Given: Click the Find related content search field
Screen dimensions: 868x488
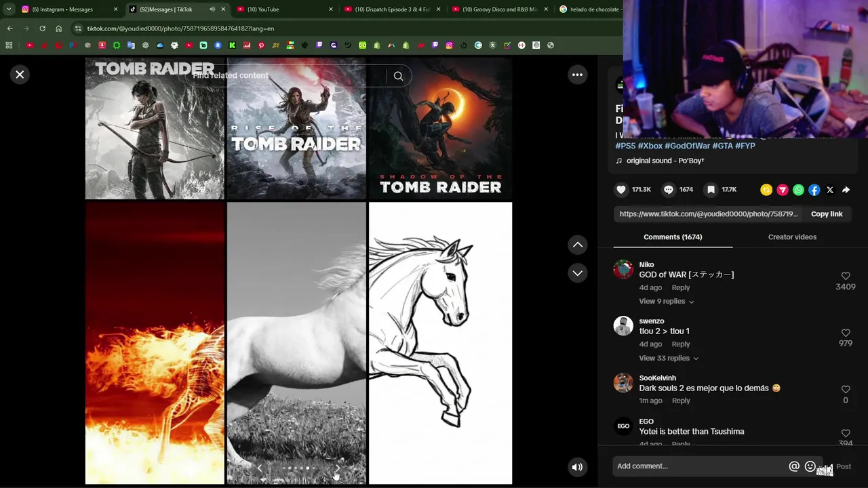Looking at the screenshot, I should [x=285, y=76].
